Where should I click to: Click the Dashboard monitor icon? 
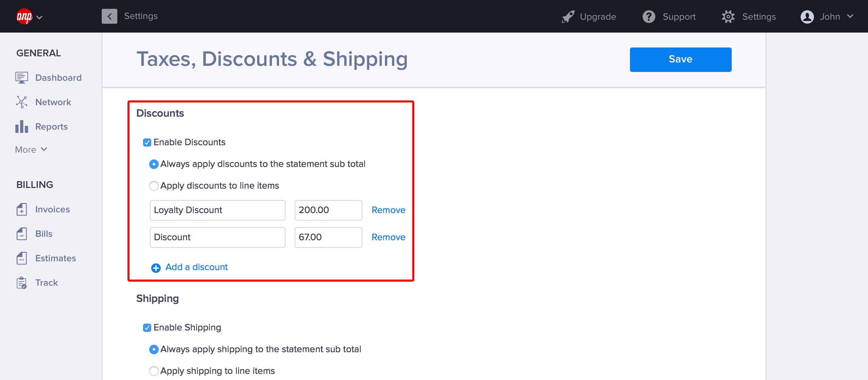point(21,78)
